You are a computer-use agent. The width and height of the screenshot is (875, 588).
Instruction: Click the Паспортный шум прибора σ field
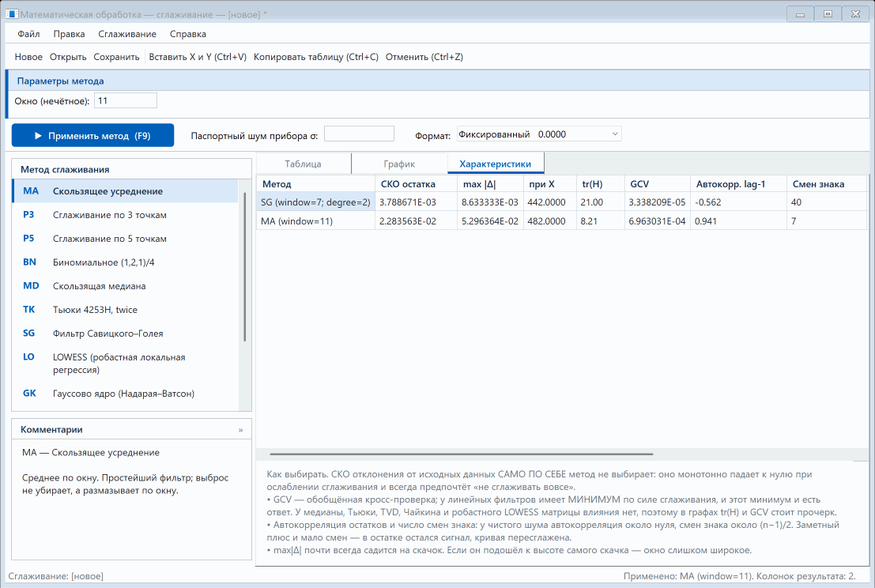pyautogui.click(x=359, y=134)
